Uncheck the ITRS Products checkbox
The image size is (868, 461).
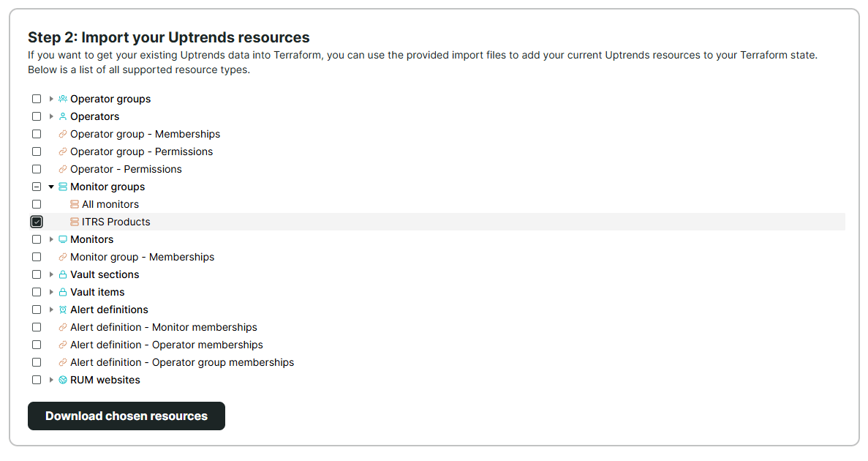pos(37,221)
